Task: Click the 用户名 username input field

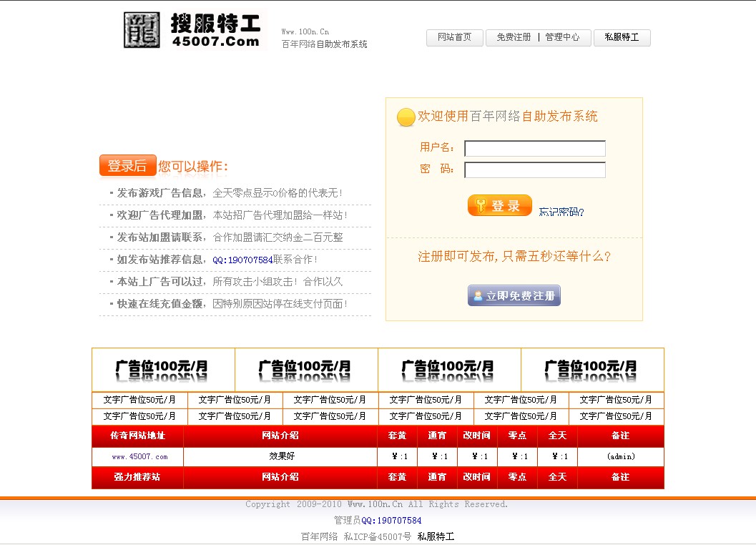Action: [x=534, y=148]
